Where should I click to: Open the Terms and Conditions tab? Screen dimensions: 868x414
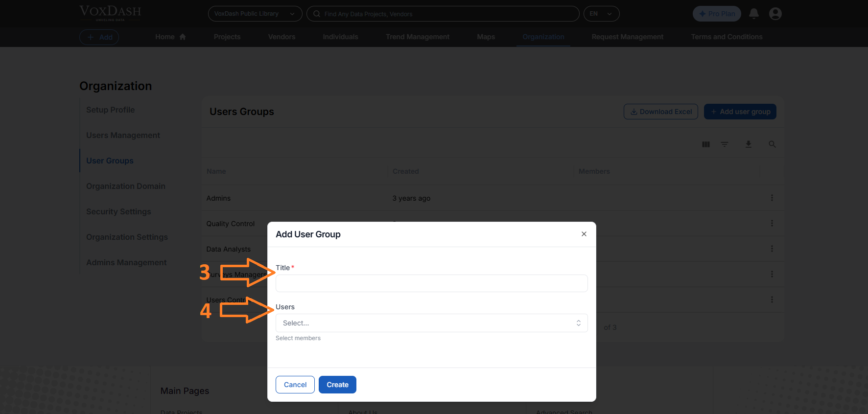point(727,37)
